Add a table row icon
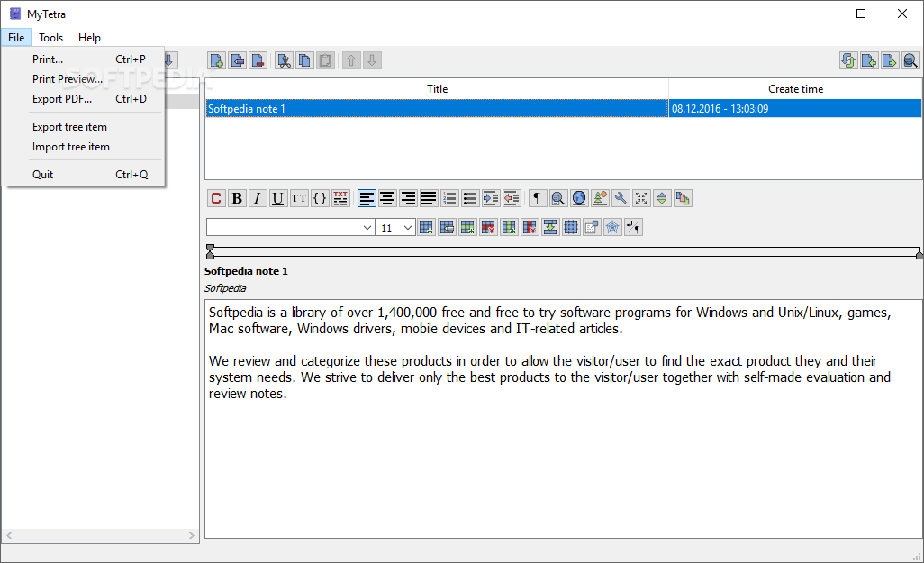 (x=467, y=228)
